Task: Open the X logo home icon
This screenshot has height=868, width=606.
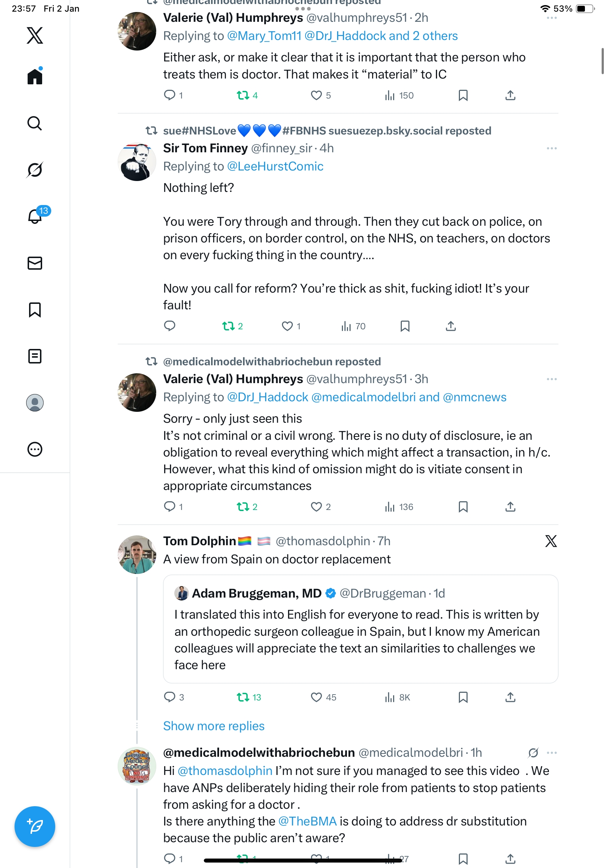Action: pos(35,36)
